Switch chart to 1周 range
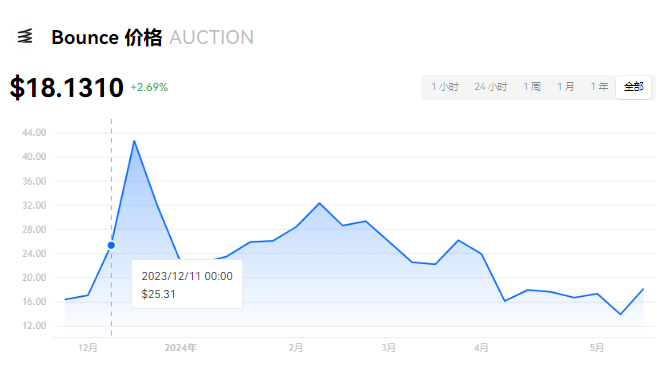 (532, 87)
